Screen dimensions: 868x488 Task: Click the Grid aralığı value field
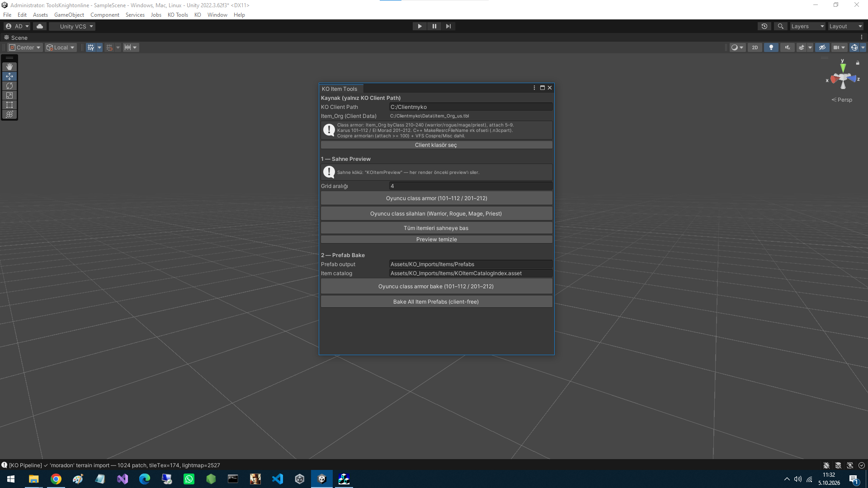(x=471, y=186)
